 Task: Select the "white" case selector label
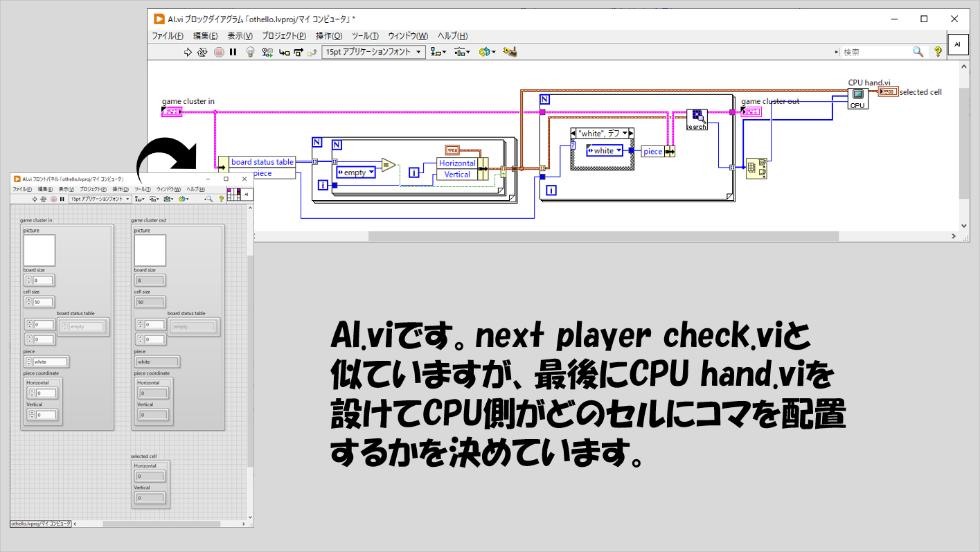[x=598, y=133]
